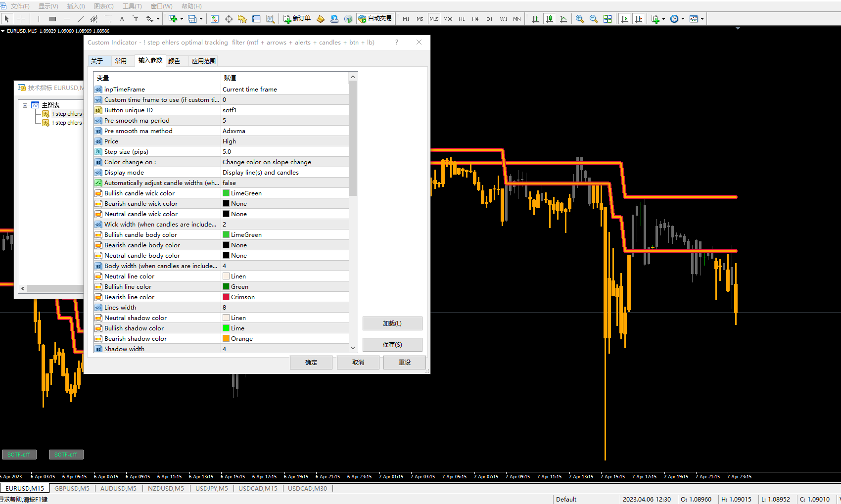Open the new chart dropdown arrow
Screen dimensions: 841x504
pos(182,19)
